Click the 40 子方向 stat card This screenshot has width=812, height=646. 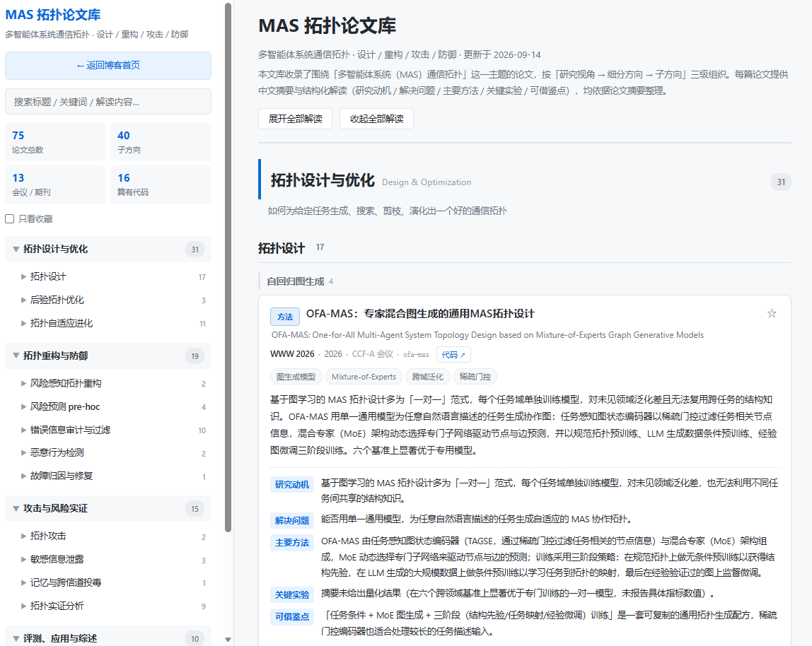161,142
